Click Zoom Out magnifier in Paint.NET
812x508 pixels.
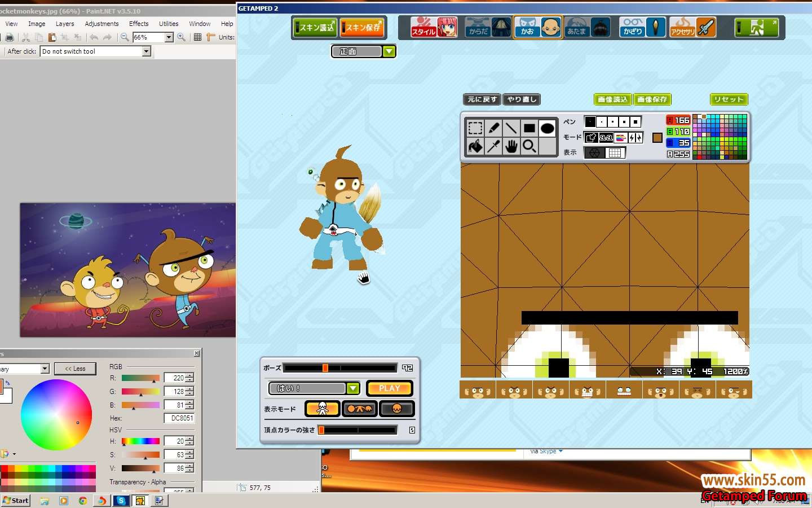point(125,37)
